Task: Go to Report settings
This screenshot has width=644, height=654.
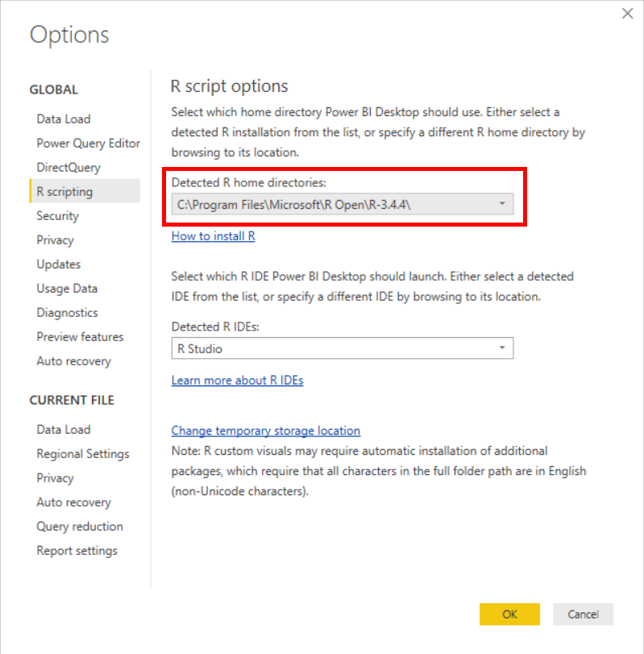Action: pyautogui.click(x=77, y=550)
